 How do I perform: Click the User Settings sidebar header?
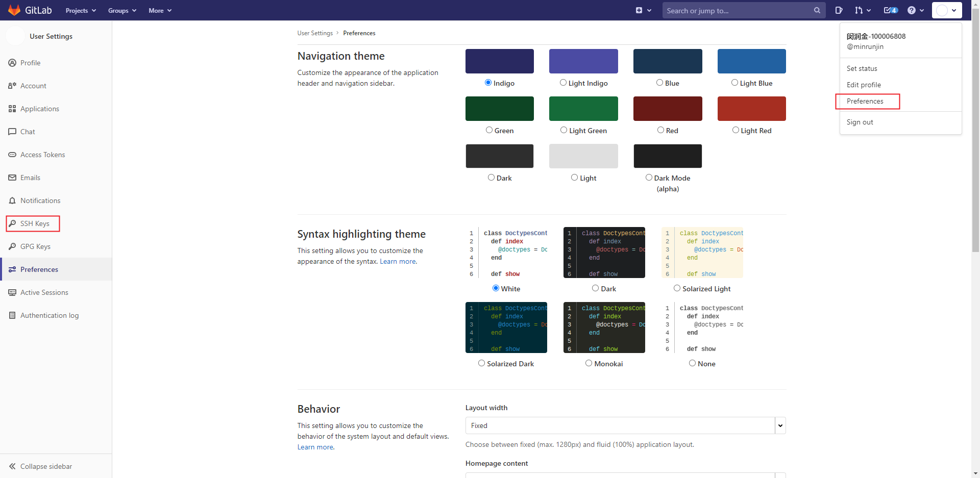(x=51, y=36)
